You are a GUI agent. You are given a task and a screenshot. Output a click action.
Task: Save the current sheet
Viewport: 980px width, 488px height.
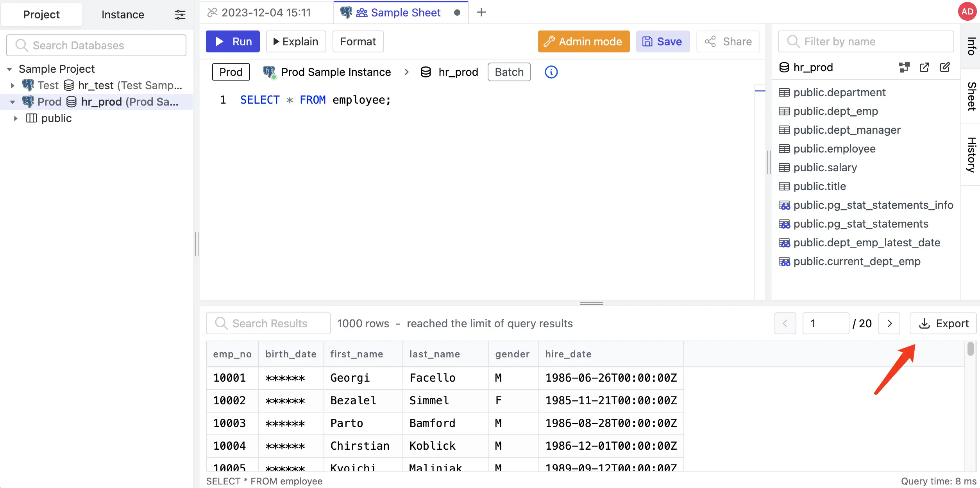tap(663, 41)
